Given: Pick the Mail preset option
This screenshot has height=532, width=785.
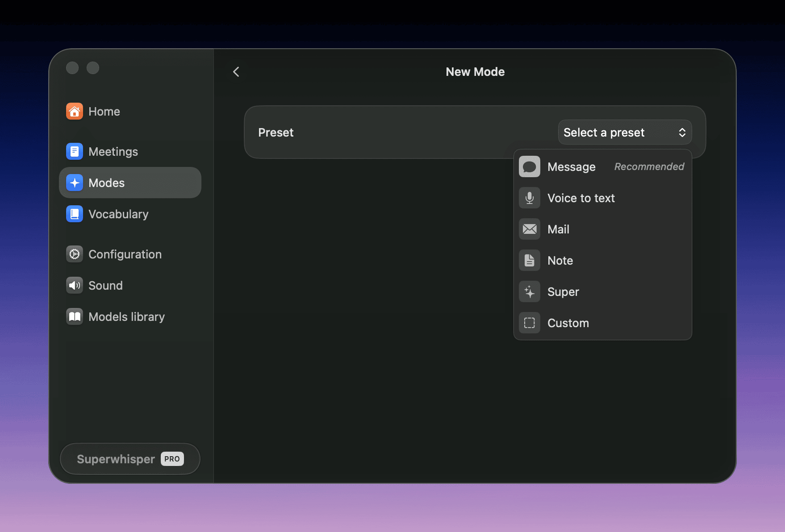Looking at the screenshot, I should click(602, 229).
